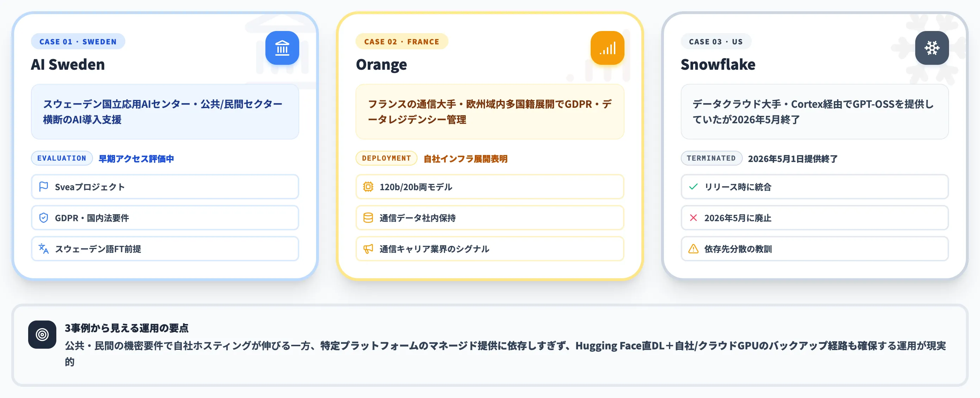Click the megaphone icon beside 通信キャリア業界のシグナル
Viewport: 980px width, 398px height.
click(368, 249)
